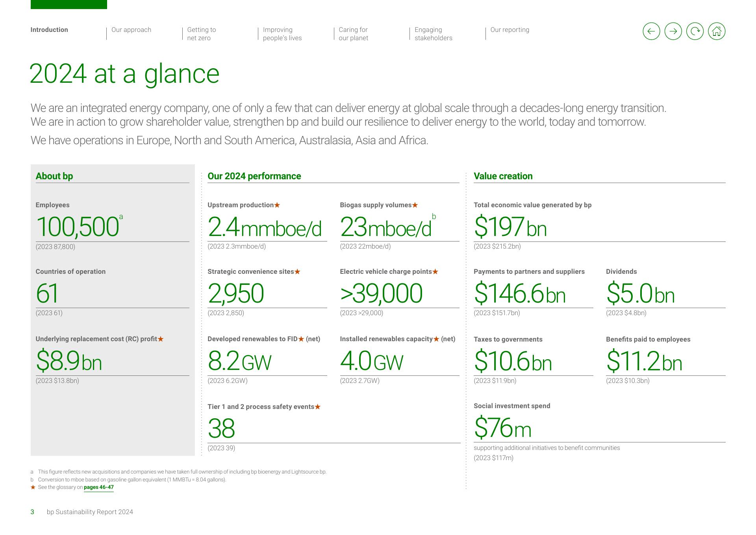This screenshot has height=535, width=756.
Task: Click the previous page arrow icon
Action: (x=651, y=31)
